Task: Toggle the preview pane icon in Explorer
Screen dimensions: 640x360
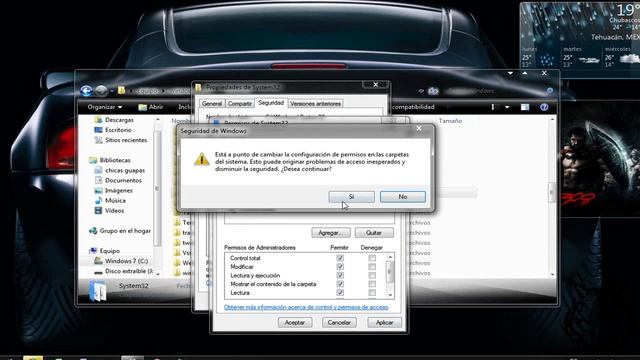Action: tap(525, 107)
